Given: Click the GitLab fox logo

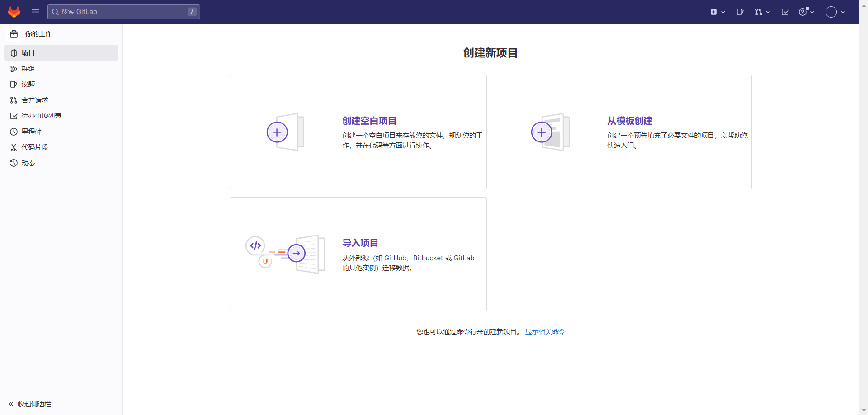Looking at the screenshot, I should [14, 12].
